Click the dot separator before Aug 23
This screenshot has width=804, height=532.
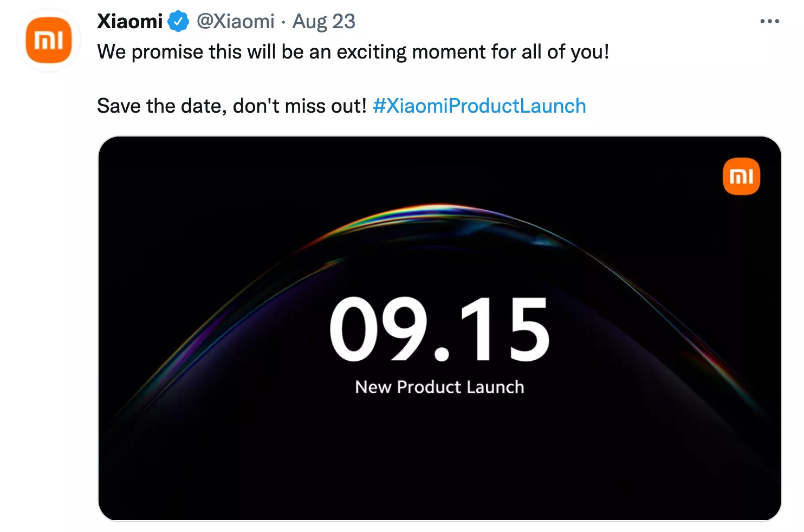(x=283, y=23)
